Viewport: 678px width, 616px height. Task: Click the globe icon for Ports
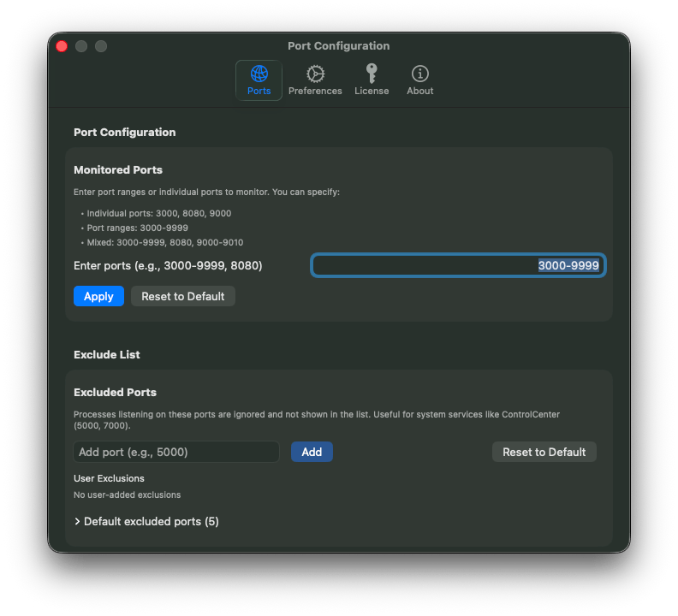(x=259, y=74)
